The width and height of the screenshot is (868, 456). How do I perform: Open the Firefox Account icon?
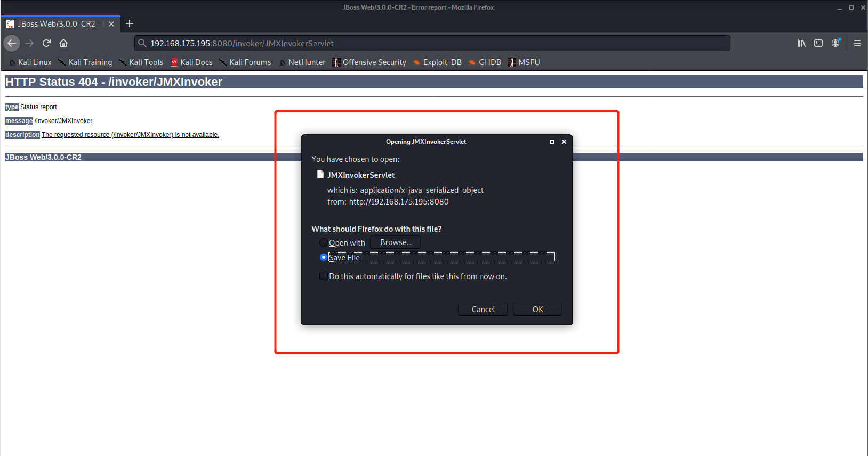point(835,43)
